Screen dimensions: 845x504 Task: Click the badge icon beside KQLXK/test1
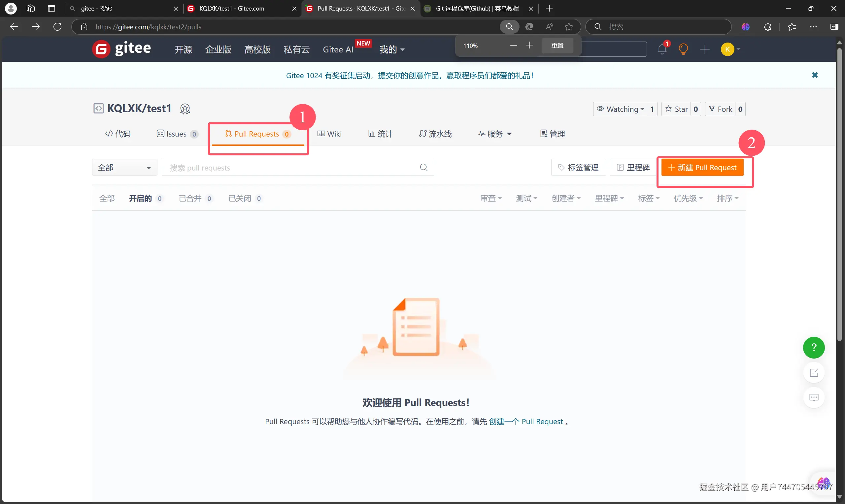click(x=185, y=109)
